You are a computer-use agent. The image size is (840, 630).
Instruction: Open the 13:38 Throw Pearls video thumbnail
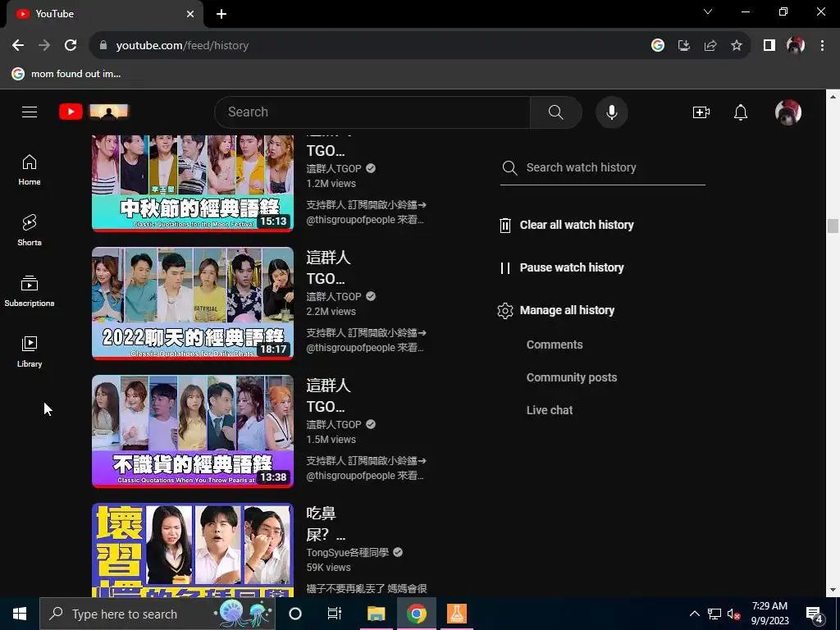click(x=193, y=431)
